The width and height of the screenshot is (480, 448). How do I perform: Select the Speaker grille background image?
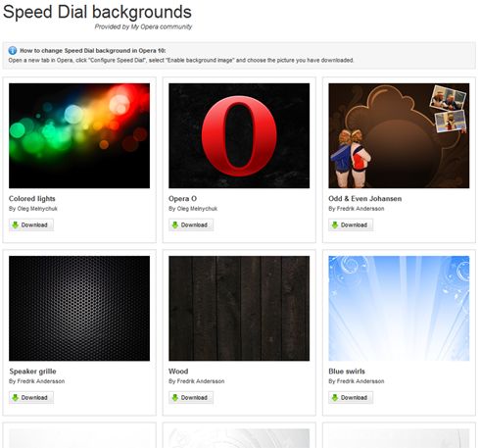(79, 308)
